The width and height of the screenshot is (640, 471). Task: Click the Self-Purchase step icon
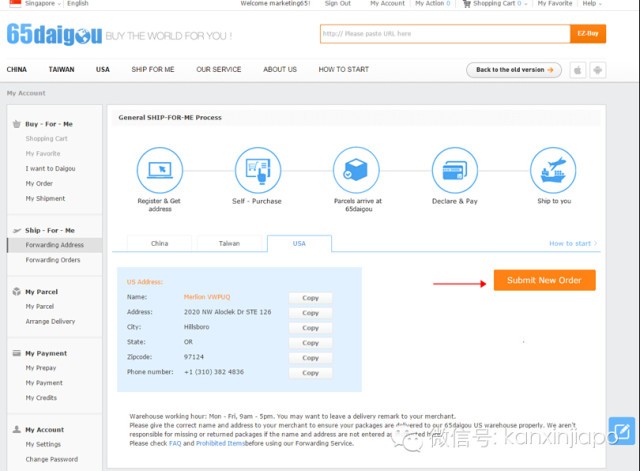(258, 170)
